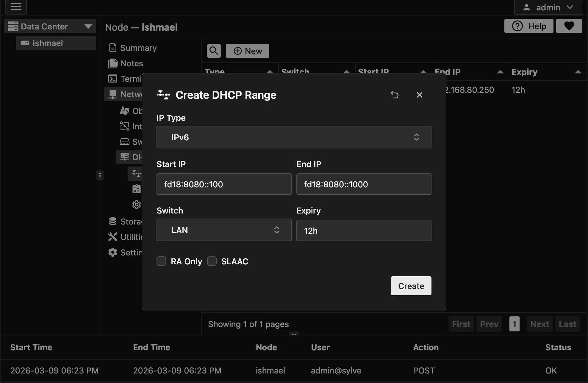Enable the RA Only checkbox
Image resolution: width=588 pixels, height=383 pixels.
coord(161,261)
